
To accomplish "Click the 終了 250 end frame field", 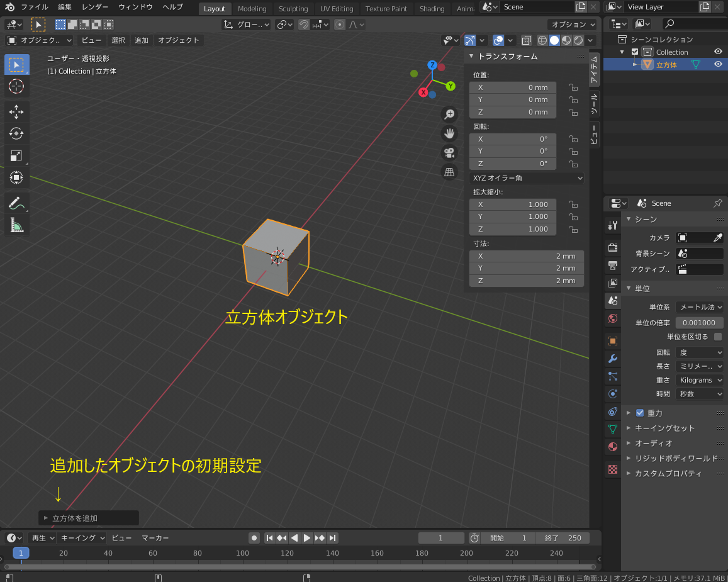I will point(563,538).
